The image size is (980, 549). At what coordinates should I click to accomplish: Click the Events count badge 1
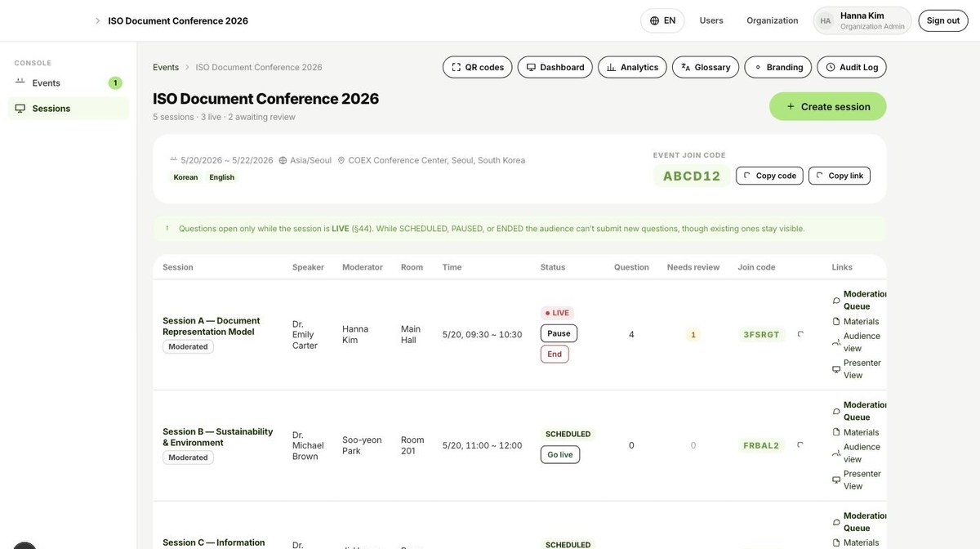click(x=115, y=83)
